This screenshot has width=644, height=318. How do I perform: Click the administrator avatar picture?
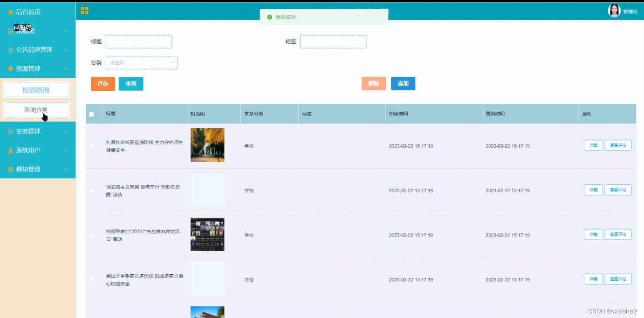pyautogui.click(x=614, y=11)
